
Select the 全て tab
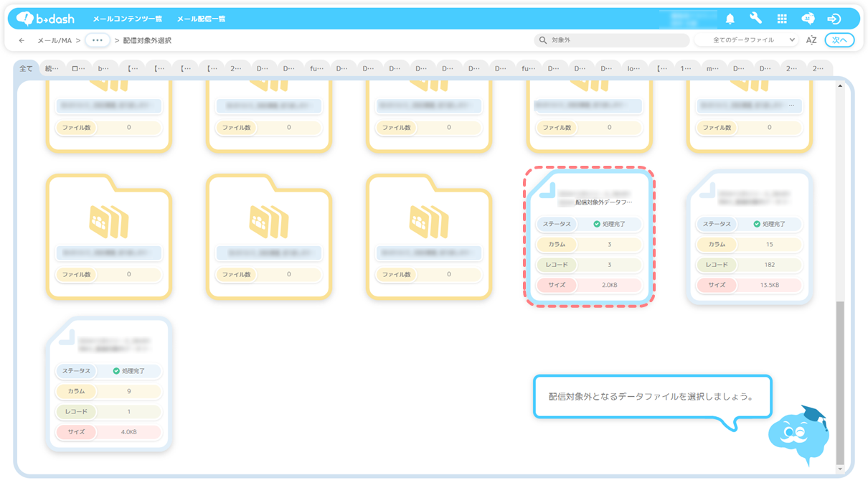tap(26, 68)
